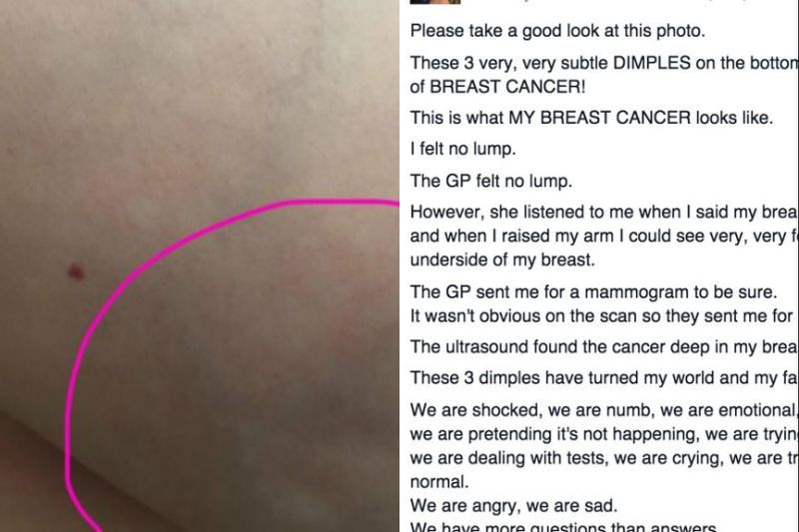Click 'This is what MY BREAST CANCER looks like'
This screenshot has height=532, width=799.
591,118
